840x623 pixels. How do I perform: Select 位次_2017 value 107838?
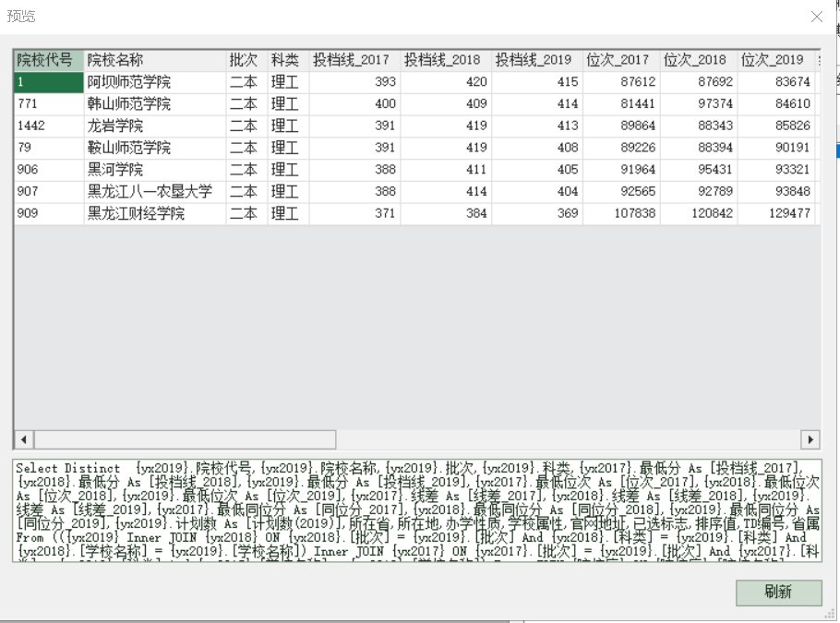[x=621, y=214]
